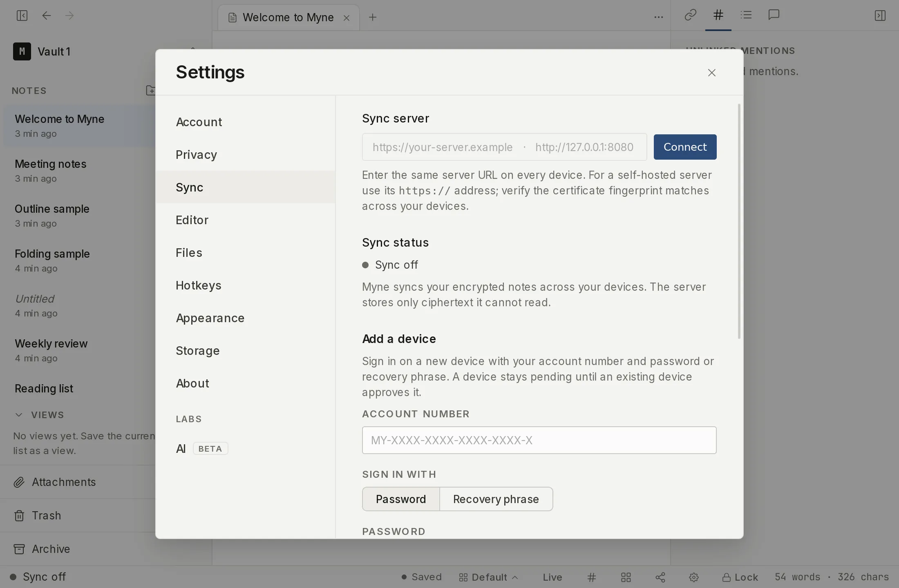Open Trash in the sidebar

[x=78, y=515]
